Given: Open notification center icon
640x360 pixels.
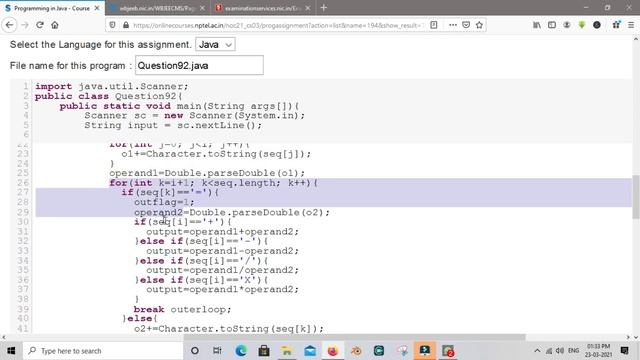Looking at the screenshot, I should [624, 351].
